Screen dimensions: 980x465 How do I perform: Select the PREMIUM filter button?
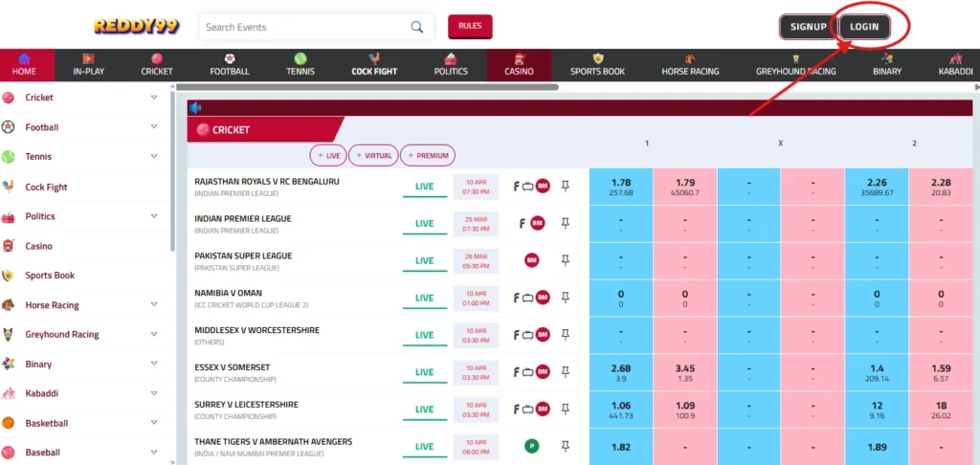point(428,156)
